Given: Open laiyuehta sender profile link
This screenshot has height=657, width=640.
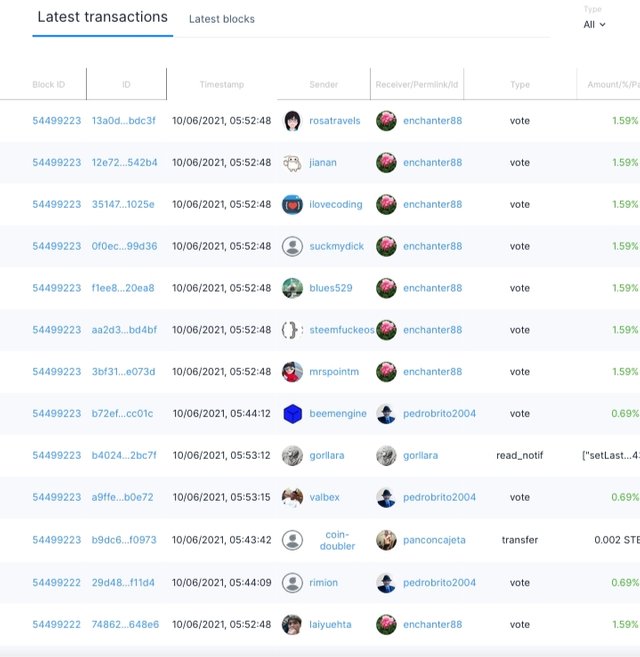Looking at the screenshot, I should coord(330,625).
